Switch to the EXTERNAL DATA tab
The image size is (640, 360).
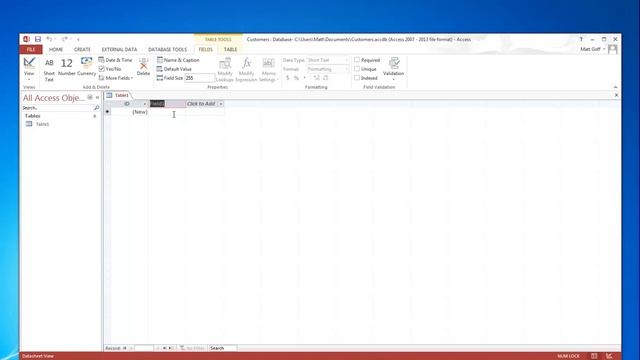pos(119,49)
